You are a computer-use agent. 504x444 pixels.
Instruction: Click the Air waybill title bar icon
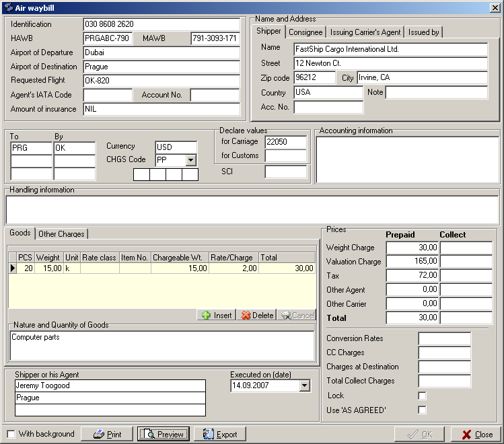coord(9,7)
